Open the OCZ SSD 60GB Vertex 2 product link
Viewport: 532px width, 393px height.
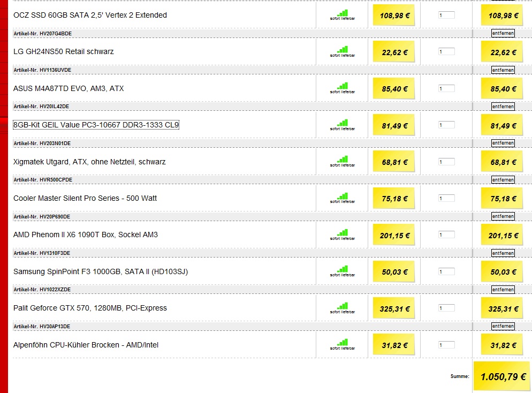tap(90, 16)
